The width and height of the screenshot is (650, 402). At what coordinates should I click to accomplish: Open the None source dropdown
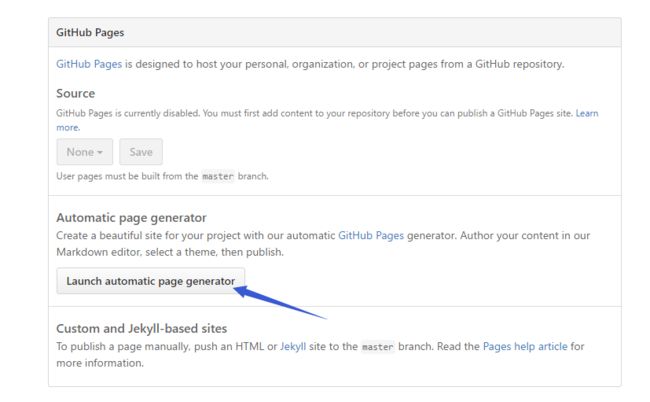coord(85,152)
